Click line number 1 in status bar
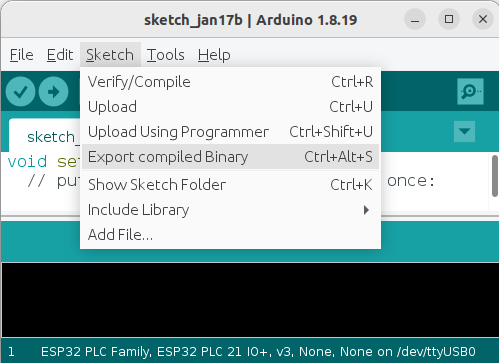This screenshot has height=363, width=499. [x=11, y=352]
